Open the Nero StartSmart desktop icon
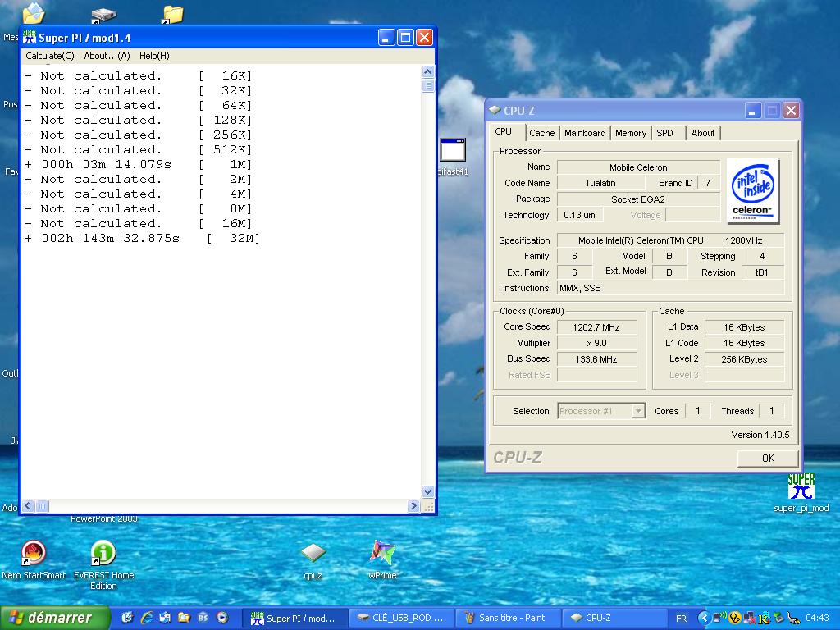The width and height of the screenshot is (840, 630). (33, 560)
